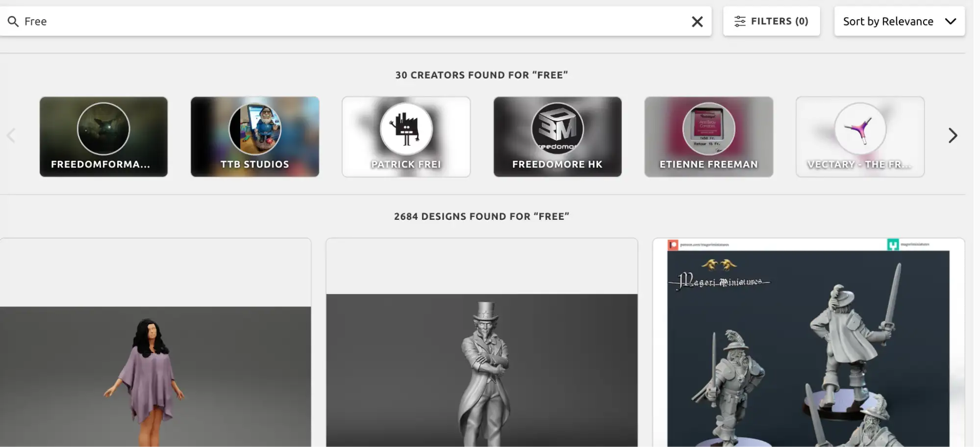Open the Mageri Miniatures swordsmen design

tap(808, 342)
